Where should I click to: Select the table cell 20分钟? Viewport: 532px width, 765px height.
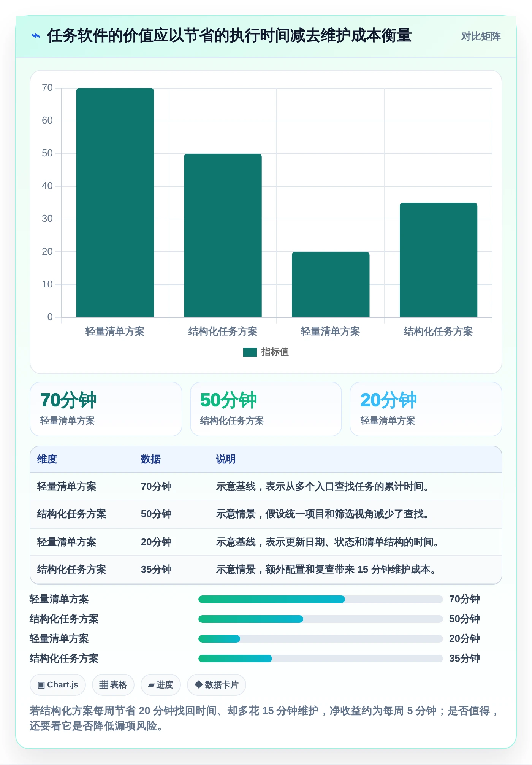(156, 542)
